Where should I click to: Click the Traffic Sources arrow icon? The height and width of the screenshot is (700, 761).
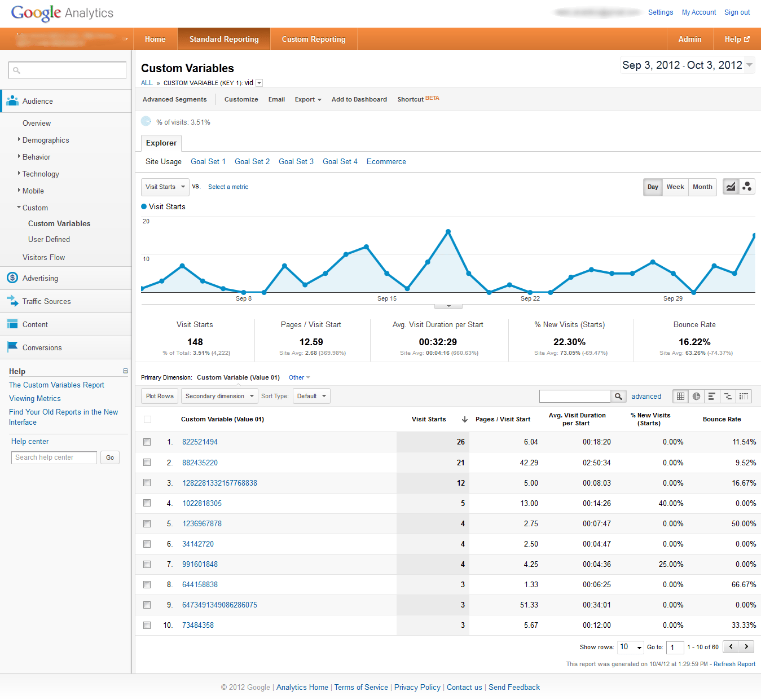click(x=12, y=301)
